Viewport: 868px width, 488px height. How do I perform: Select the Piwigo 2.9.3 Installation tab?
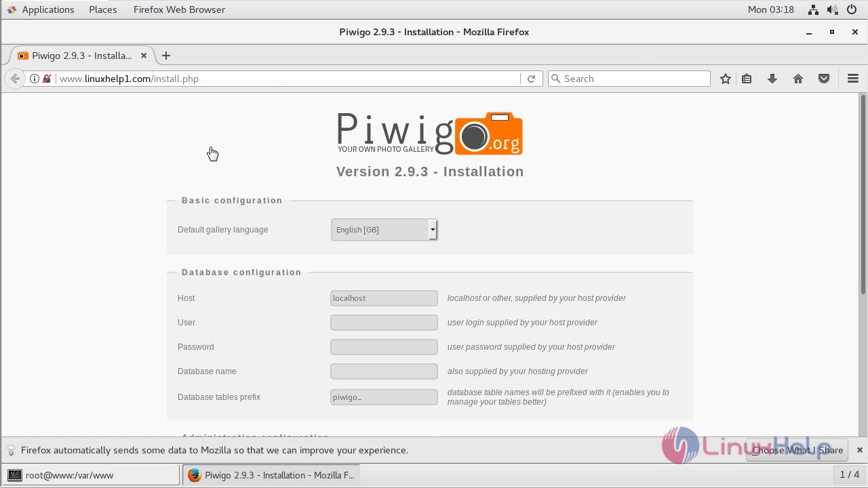[x=82, y=56]
